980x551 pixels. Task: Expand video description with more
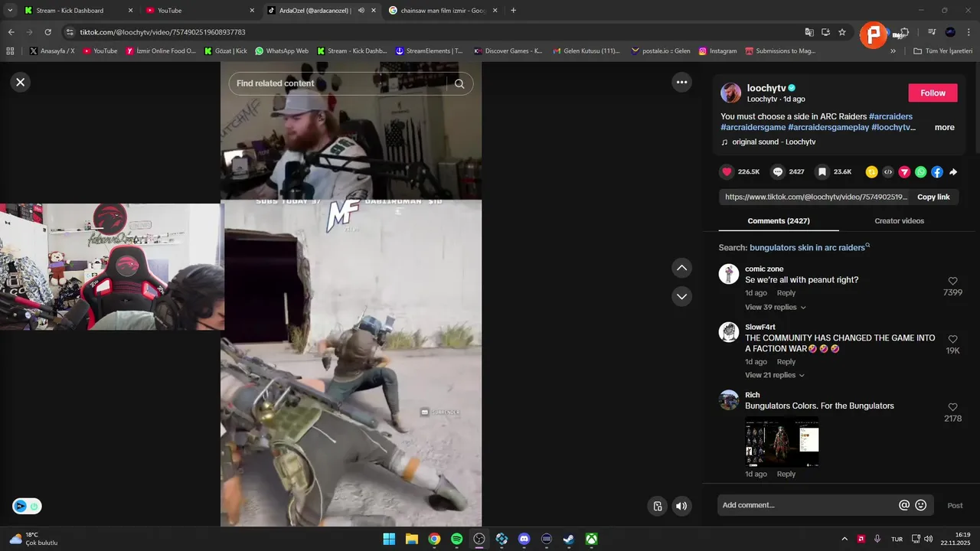click(944, 128)
